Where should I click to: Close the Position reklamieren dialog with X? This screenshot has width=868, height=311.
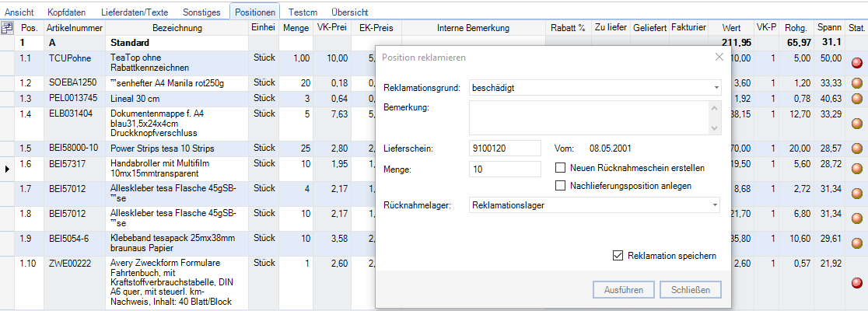coord(719,57)
